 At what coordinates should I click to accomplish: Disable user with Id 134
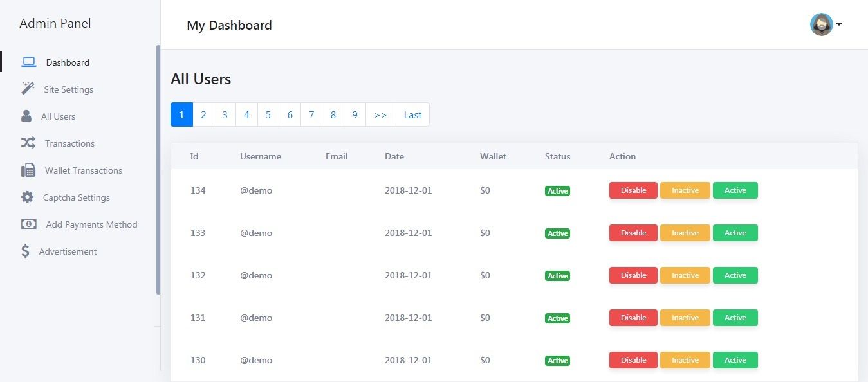pos(633,190)
